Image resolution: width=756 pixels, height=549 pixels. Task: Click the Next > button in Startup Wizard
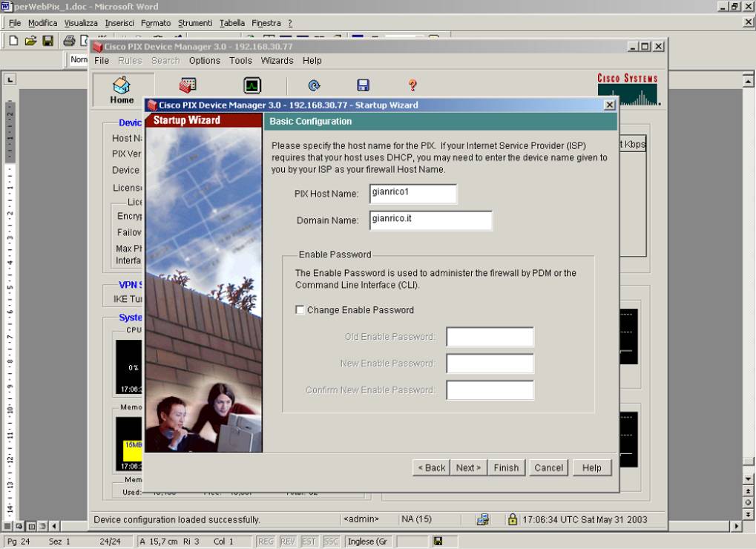point(468,467)
